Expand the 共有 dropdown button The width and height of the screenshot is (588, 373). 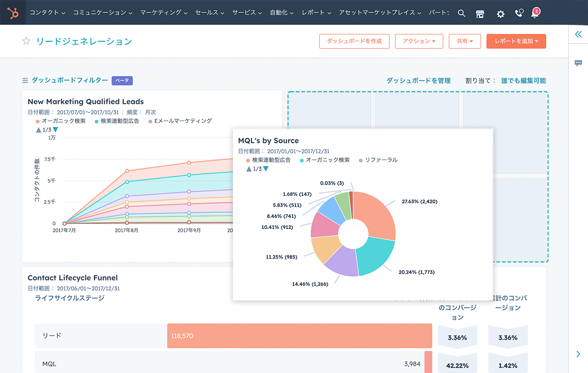pos(464,41)
